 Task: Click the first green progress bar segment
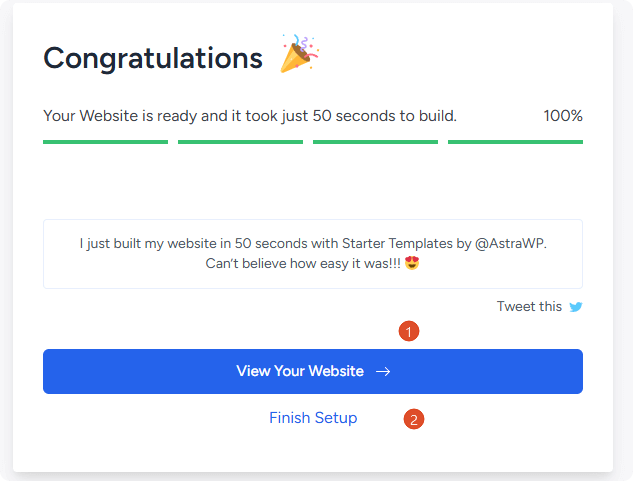(x=105, y=142)
